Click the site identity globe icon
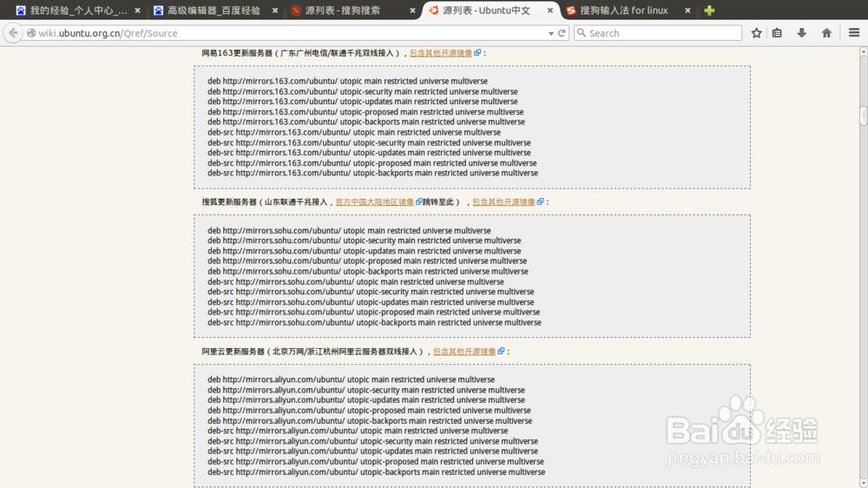The width and height of the screenshot is (868, 488). click(x=31, y=33)
